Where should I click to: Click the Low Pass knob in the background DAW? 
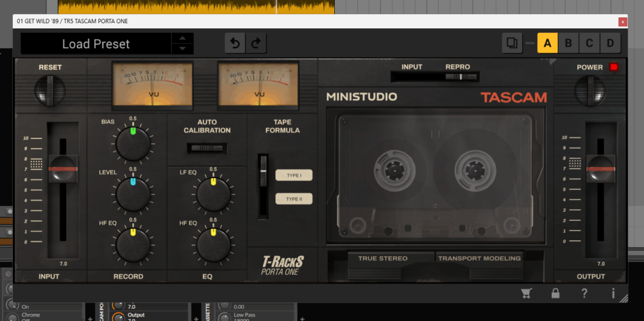pyautogui.click(x=224, y=317)
